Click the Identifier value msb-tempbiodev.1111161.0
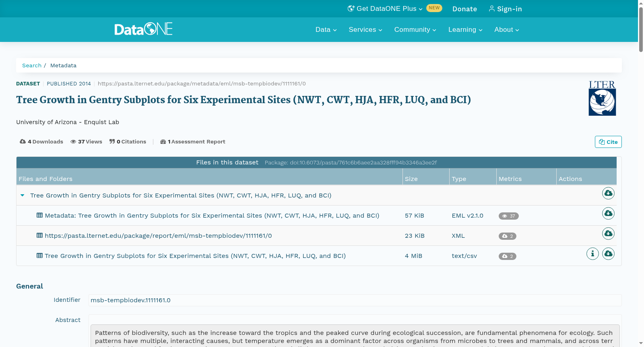The width and height of the screenshot is (644, 347). [130, 300]
